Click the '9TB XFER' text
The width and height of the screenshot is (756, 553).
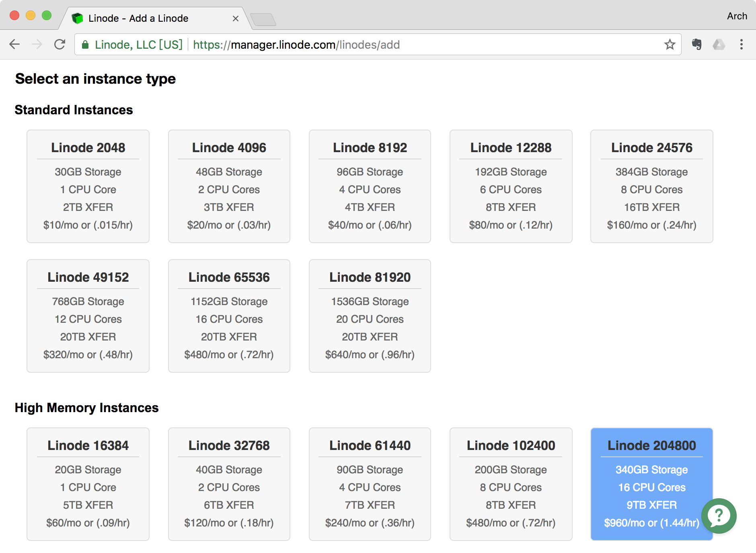(652, 505)
